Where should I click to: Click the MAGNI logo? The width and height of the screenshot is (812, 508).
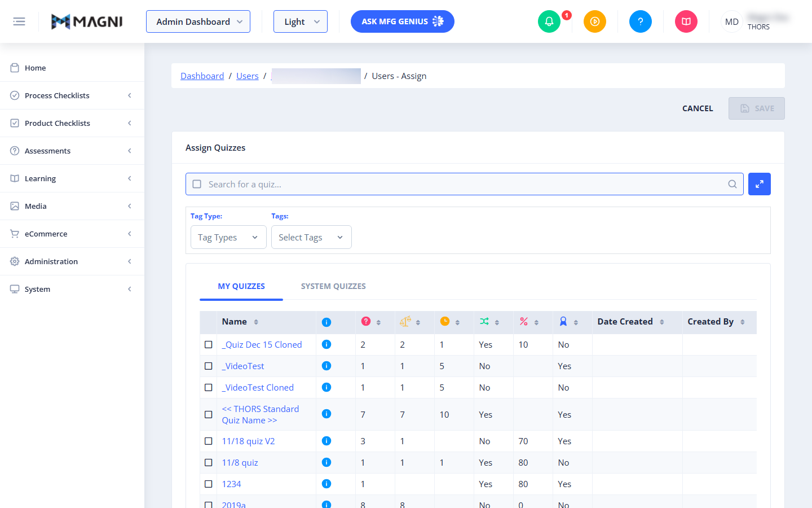click(x=87, y=21)
